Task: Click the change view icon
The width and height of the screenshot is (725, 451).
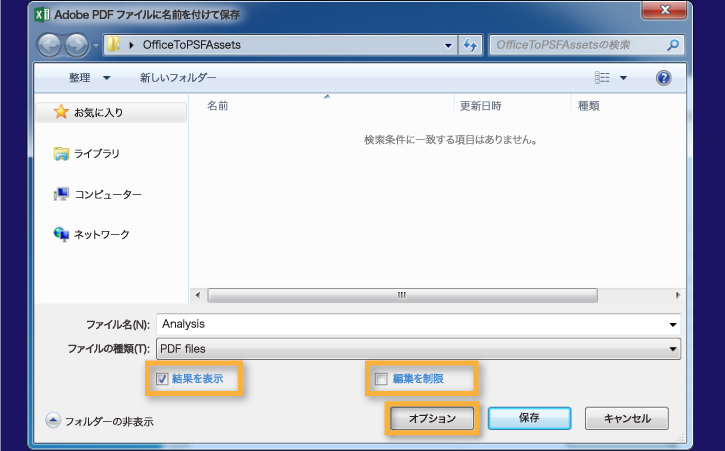Action: pyautogui.click(x=602, y=78)
